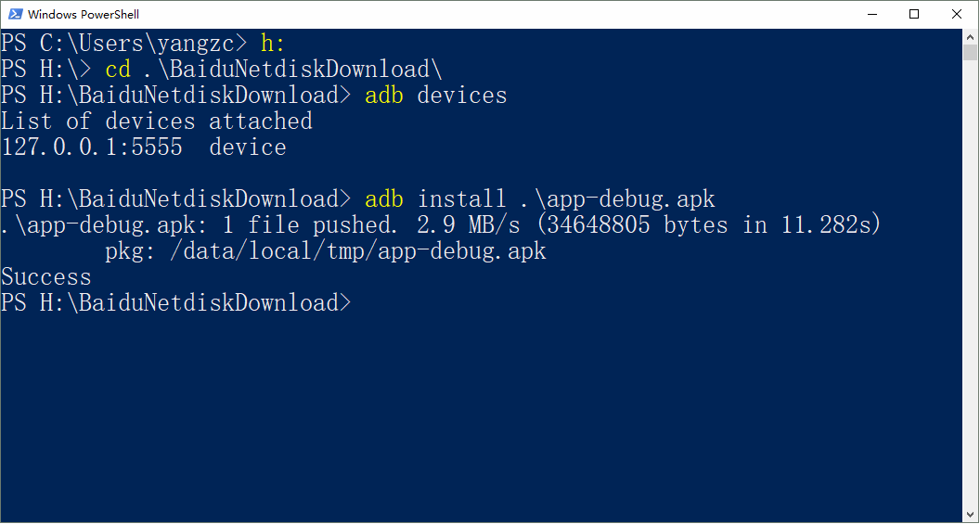980x524 pixels.
Task: Click the scroll up arrow
Action: (x=970, y=37)
